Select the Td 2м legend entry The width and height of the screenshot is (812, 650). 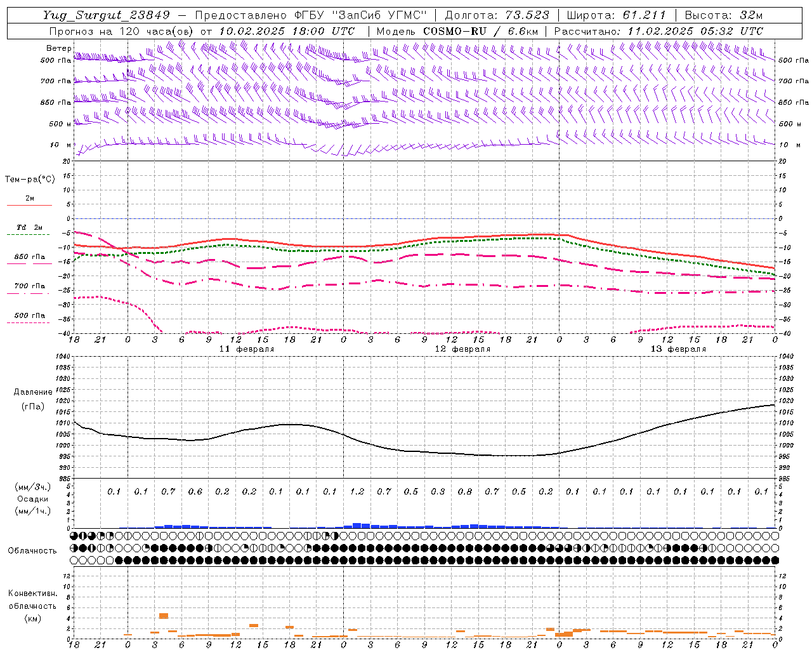pos(29,227)
